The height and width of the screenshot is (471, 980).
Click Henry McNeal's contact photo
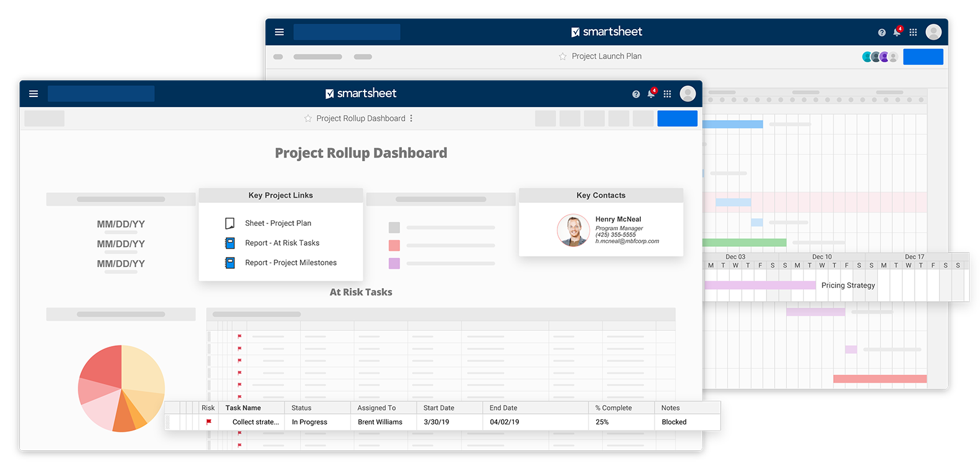[x=573, y=230]
